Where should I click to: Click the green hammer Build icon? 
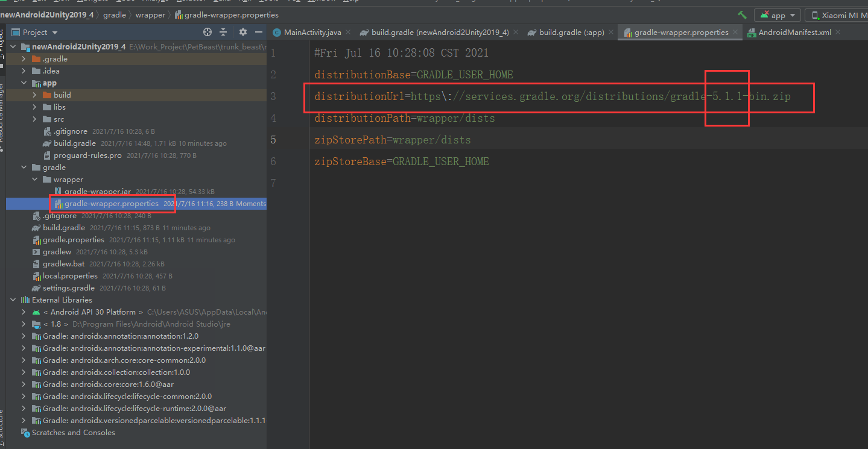point(742,14)
